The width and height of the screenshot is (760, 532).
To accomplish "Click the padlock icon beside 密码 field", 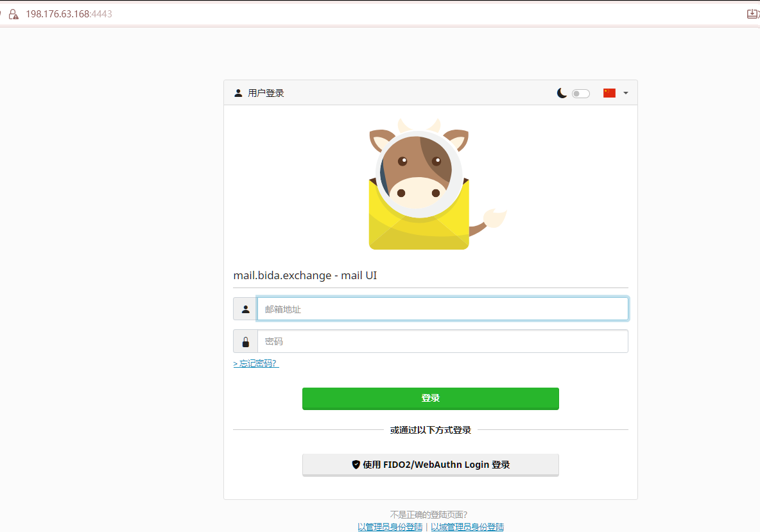I will [x=245, y=341].
